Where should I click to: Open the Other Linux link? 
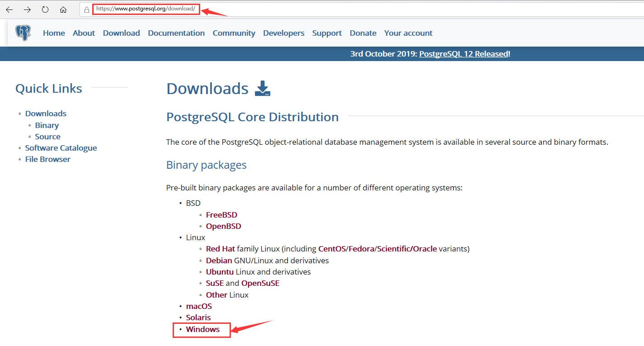tap(216, 295)
